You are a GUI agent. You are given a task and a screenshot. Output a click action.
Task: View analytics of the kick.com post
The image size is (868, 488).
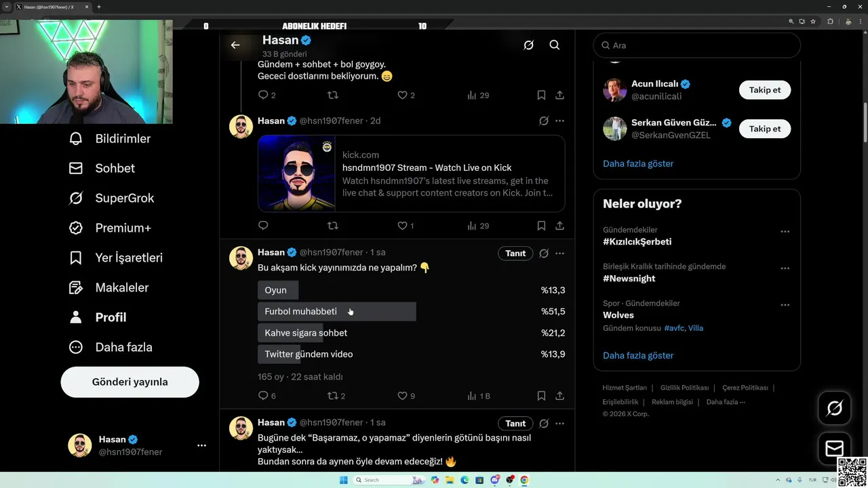(477, 226)
